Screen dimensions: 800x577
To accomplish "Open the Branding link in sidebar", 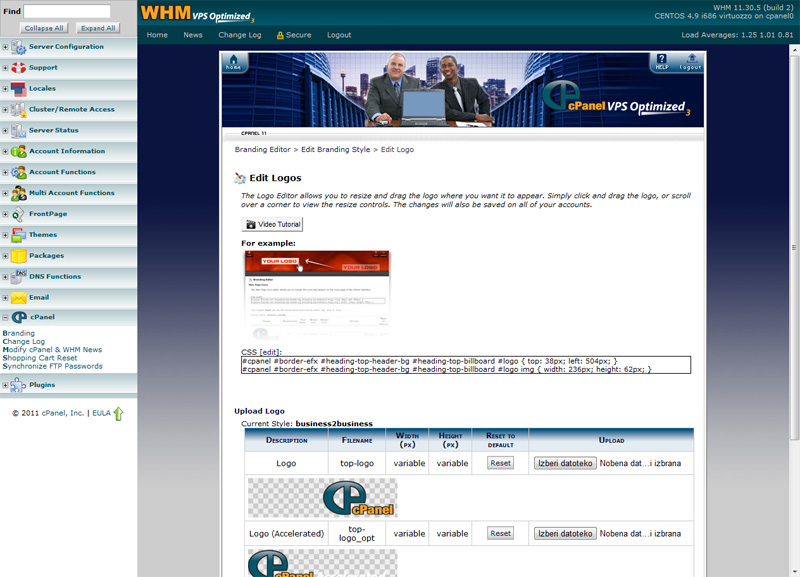I will tap(19, 333).
